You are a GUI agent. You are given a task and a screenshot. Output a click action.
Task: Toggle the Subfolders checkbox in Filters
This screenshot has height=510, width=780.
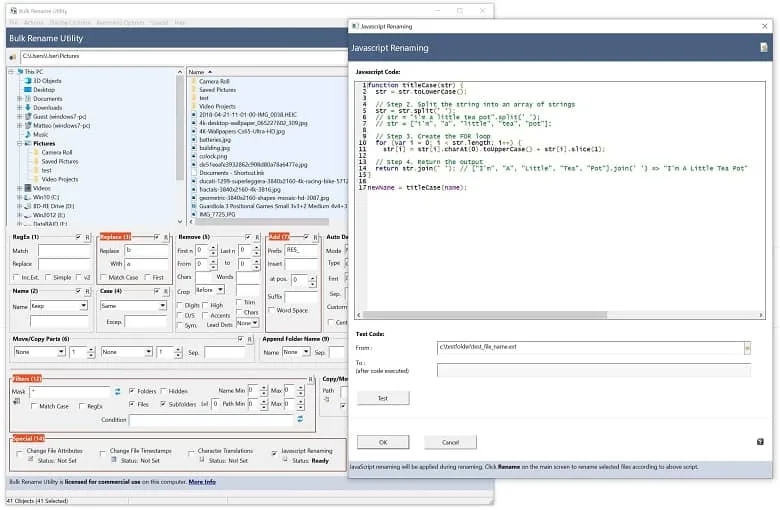(x=163, y=405)
